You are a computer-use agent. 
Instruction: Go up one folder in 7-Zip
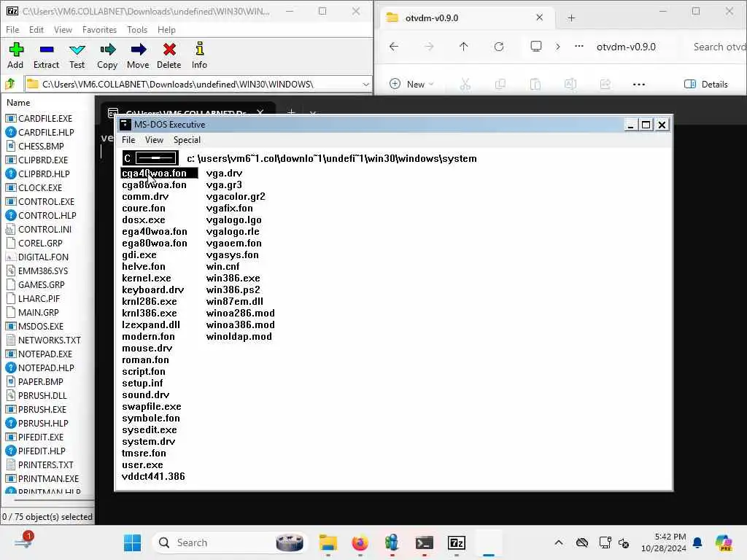(10, 85)
